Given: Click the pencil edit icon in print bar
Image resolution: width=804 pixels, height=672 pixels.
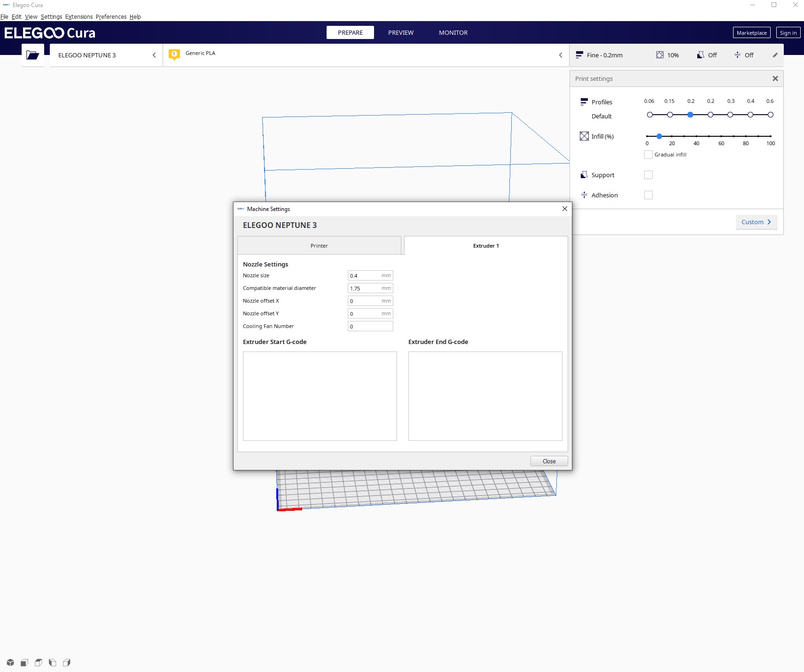Looking at the screenshot, I should tap(775, 55).
